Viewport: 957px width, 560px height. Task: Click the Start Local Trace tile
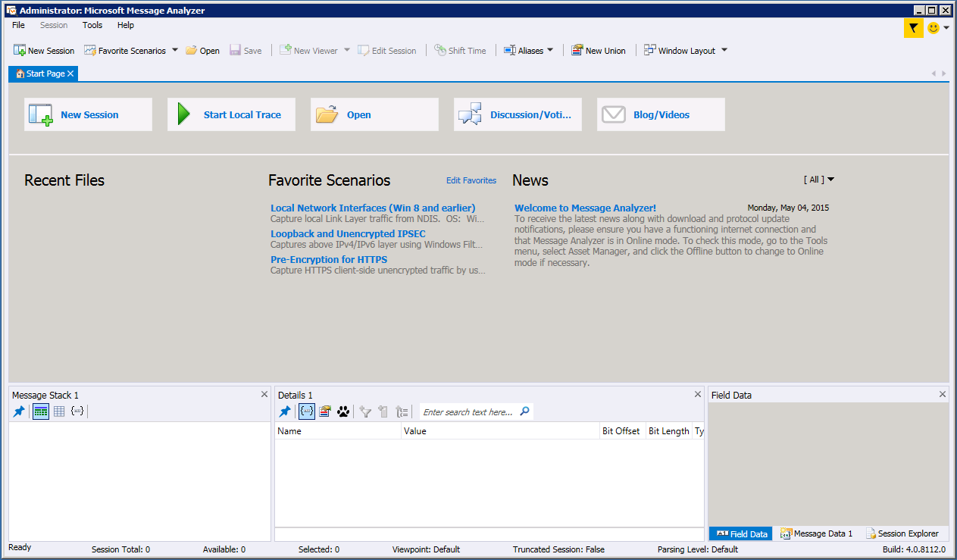click(231, 114)
